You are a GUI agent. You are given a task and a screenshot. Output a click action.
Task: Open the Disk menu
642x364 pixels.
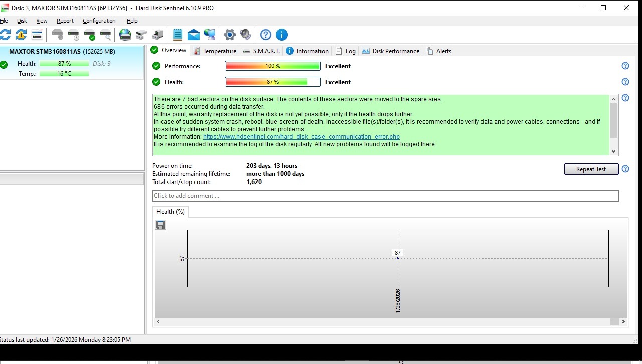pyautogui.click(x=22, y=21)
